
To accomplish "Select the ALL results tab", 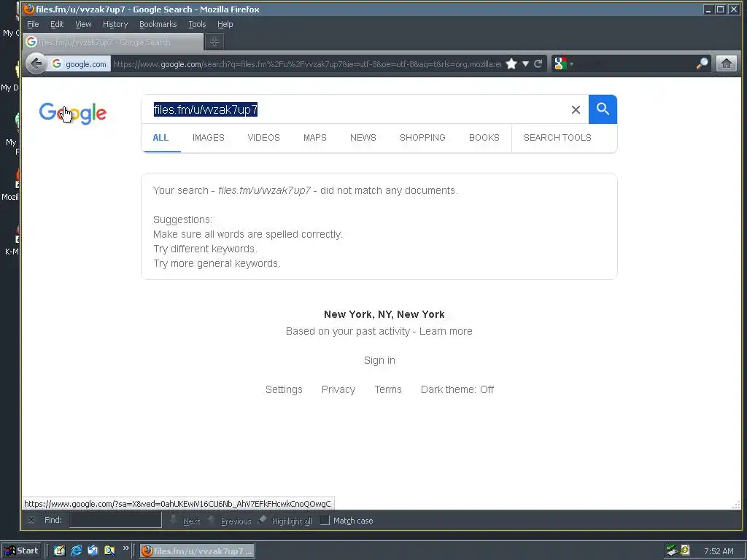I will [160, 138].
